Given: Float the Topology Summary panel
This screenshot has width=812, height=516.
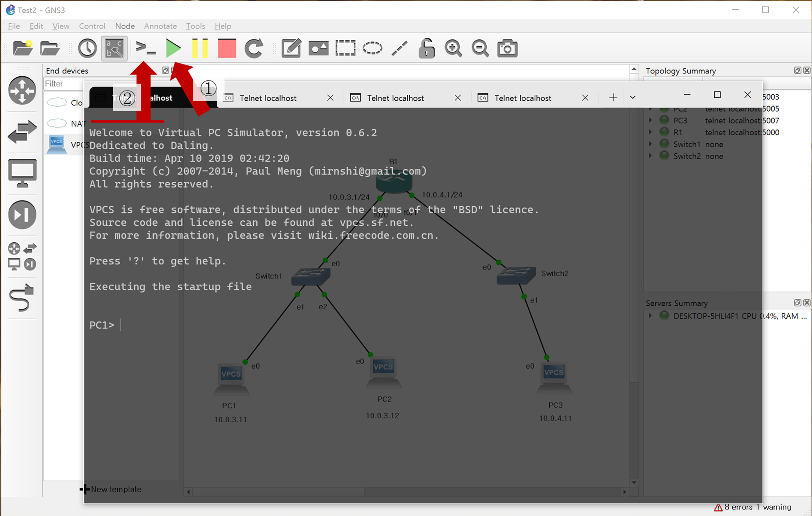Looking at the screenshot, I should [797, 71].
